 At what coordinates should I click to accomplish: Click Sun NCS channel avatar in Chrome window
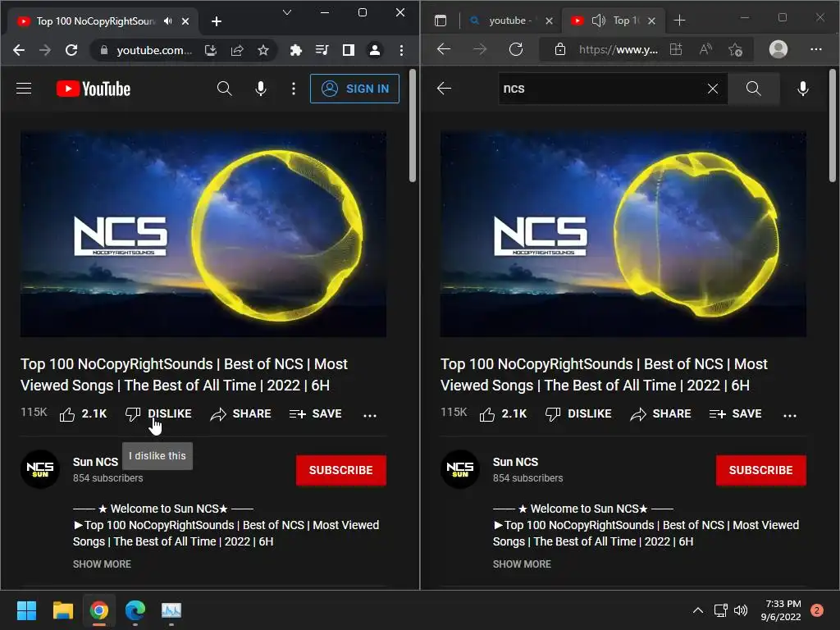40,469
